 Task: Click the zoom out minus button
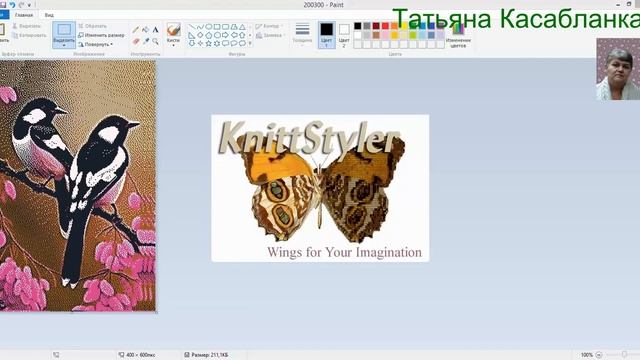[599, 355]
